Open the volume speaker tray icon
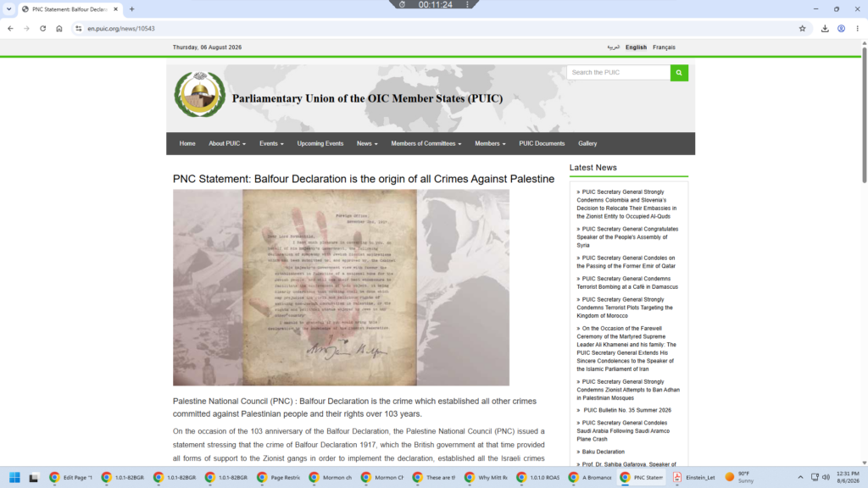This screenshot has height=488, width=868. tap(826, 477)
